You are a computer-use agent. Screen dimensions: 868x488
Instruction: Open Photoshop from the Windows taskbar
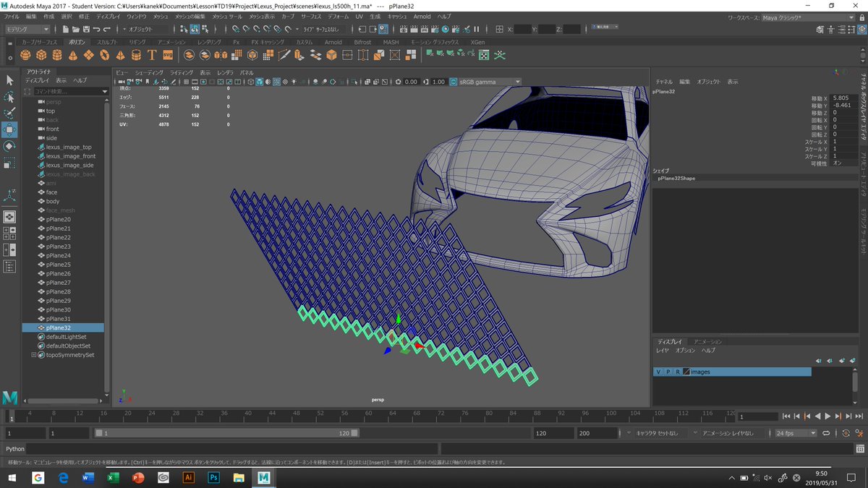click(x=213, y=478)
